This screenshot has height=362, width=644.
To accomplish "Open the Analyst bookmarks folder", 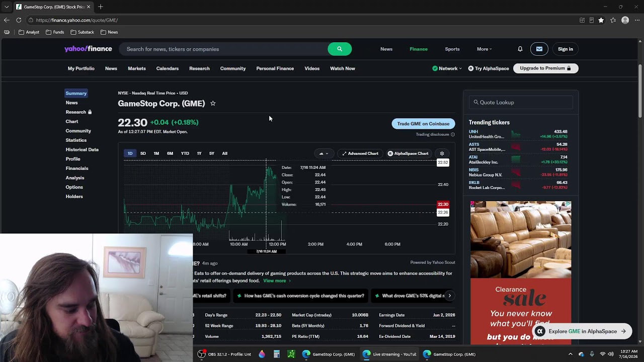I will pyautogui.click(x=29, y=32).
